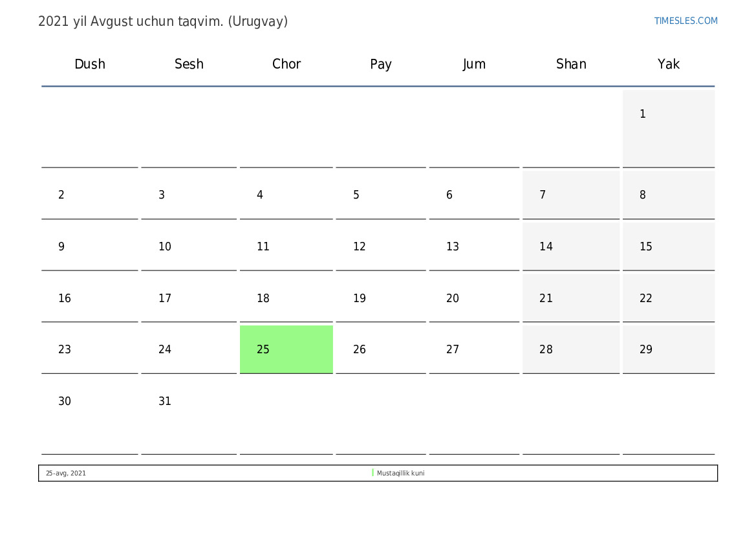The image size is (756, 535).
Task: Select the highlighted August 25 cell
Action: pyautogui.click(x=286, y=349)
